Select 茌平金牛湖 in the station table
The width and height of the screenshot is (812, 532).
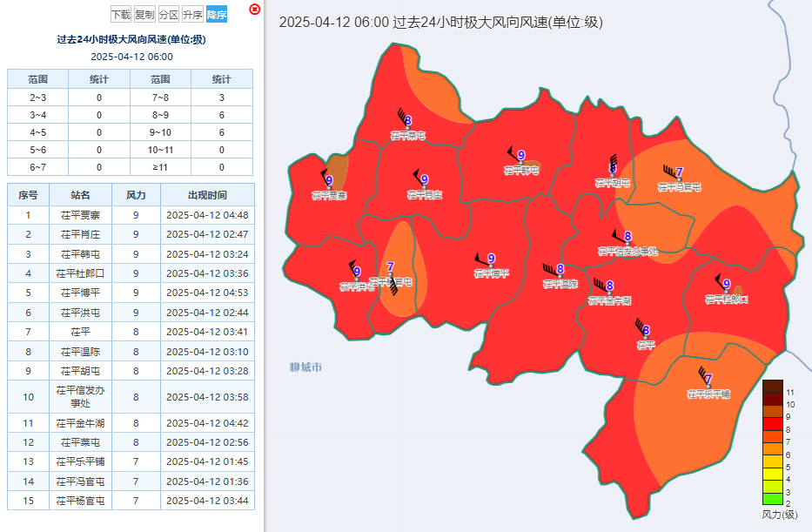click(x=80, y=423)
